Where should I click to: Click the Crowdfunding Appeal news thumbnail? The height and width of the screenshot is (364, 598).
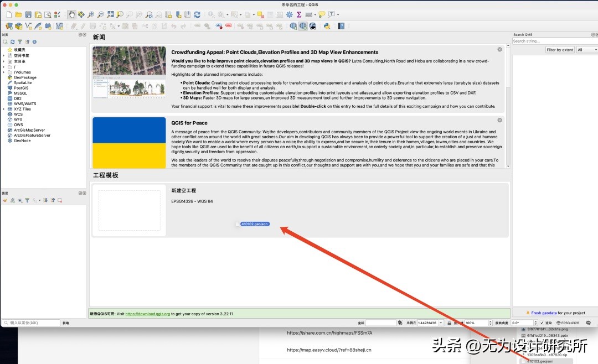pos(129,73)
